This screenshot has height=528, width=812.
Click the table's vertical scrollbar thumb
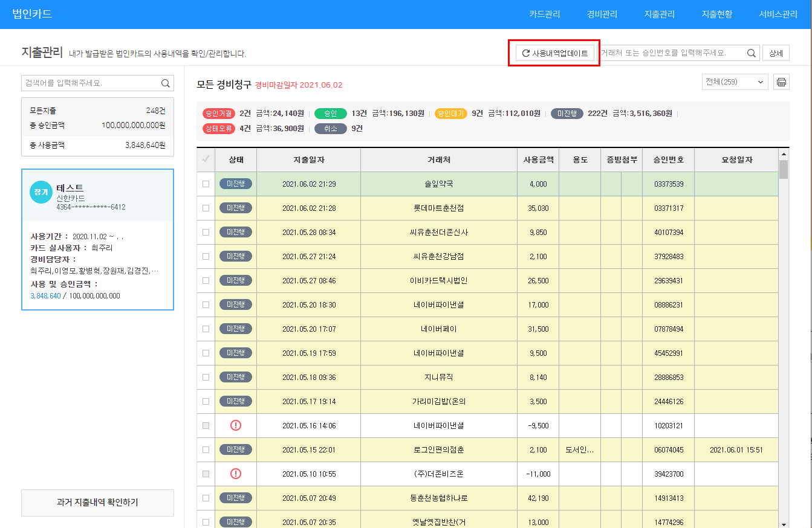click(x=784, y=169)
